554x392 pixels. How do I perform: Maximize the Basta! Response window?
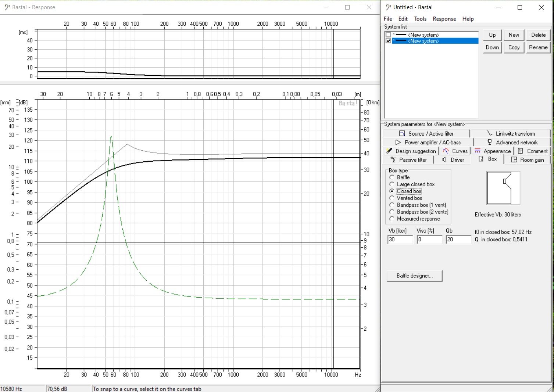(x=347, y=7)
